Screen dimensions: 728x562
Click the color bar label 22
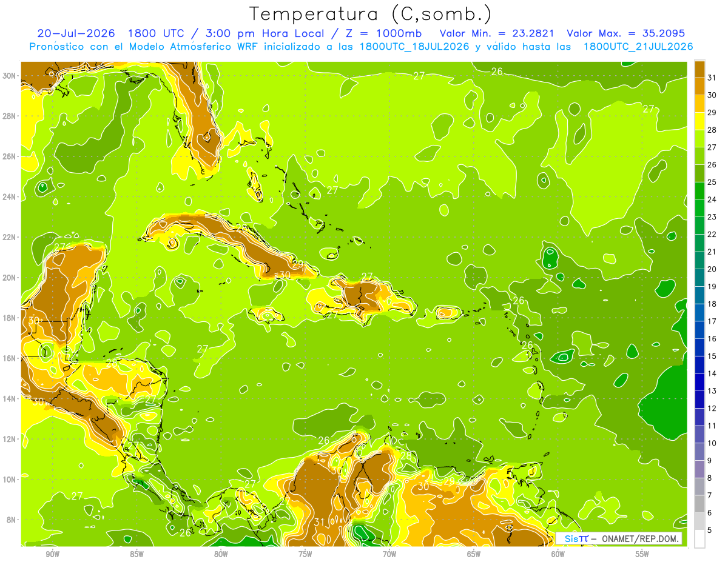point(712,234)
